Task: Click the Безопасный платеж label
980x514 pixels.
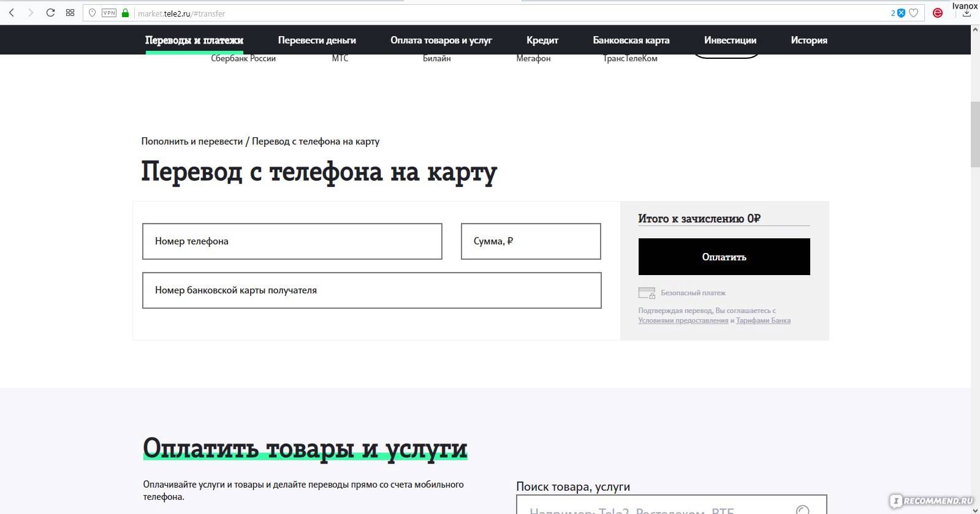Action: (693, 293)
